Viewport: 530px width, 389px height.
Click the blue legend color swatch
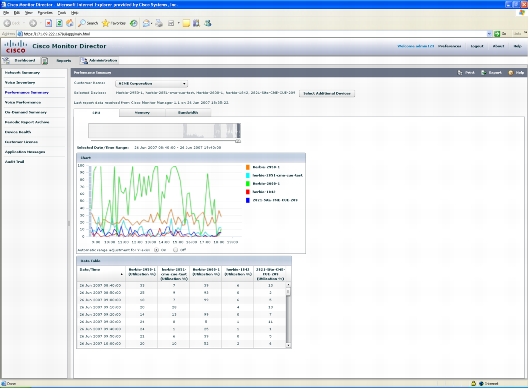pos(248,200)
